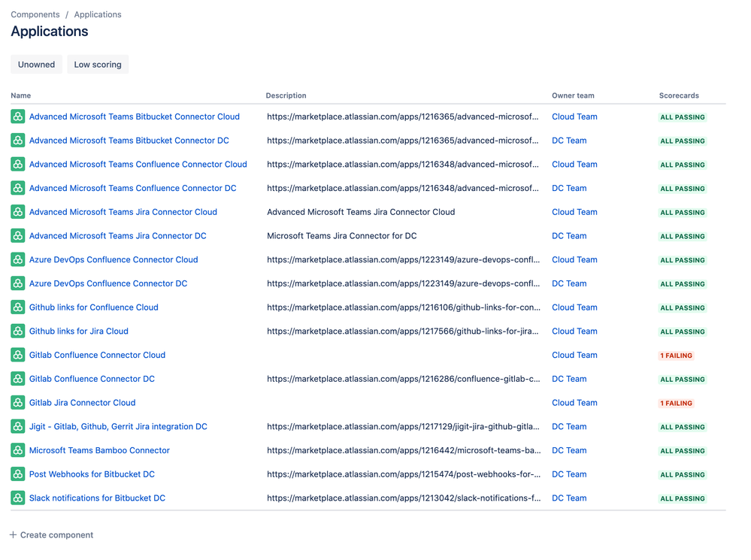Enable the Low scoring filter
Screen dimensions: 751x560
pyautogui.click(x=97, y=65)
